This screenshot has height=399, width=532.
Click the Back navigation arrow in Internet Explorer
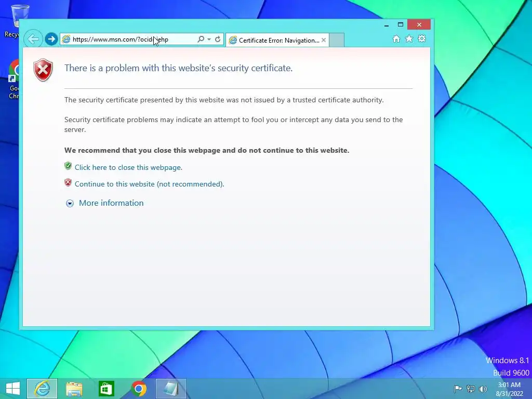point(33,39)
